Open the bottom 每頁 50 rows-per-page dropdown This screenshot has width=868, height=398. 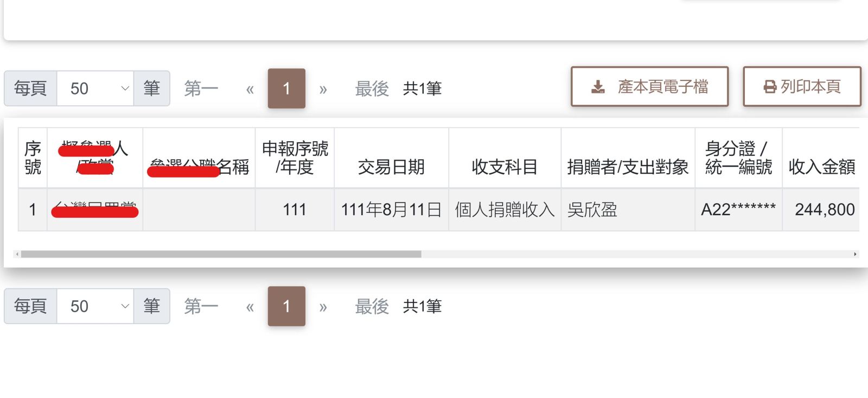95,306
